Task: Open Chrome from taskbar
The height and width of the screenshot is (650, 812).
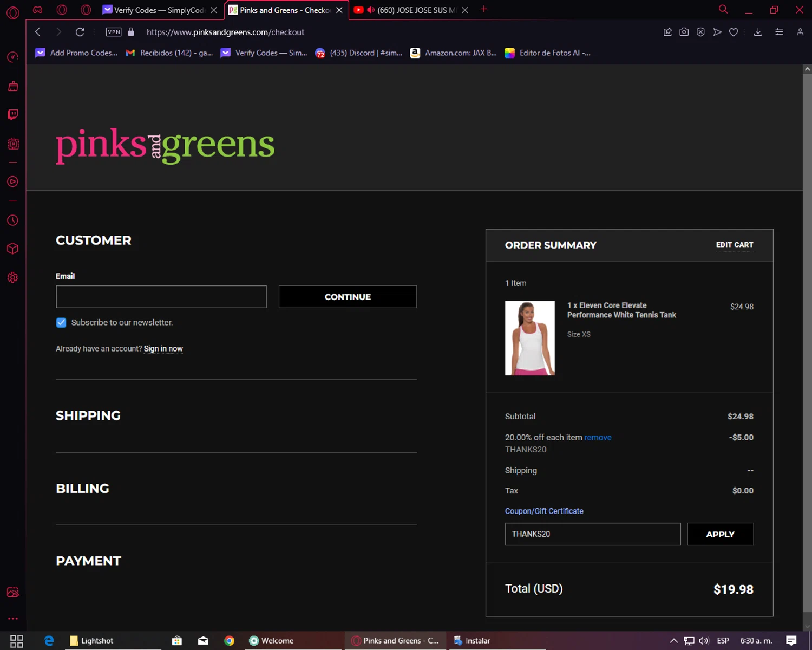Action: [230, 641]
